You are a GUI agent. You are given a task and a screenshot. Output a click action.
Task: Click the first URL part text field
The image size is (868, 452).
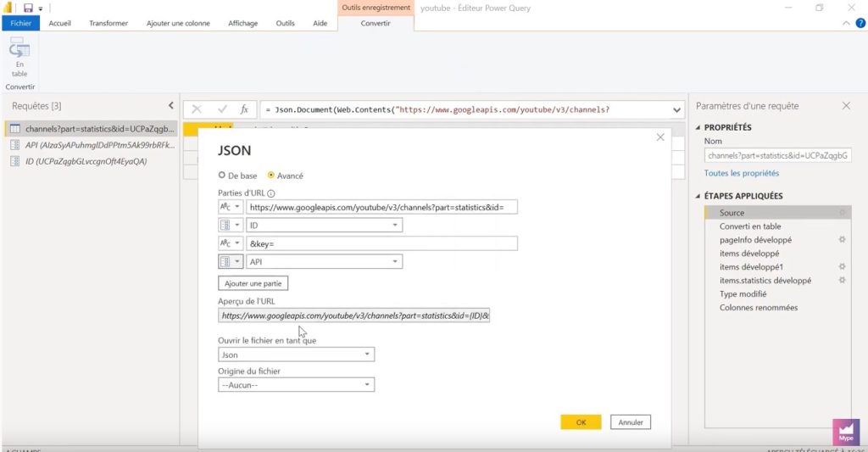point(382,207)
